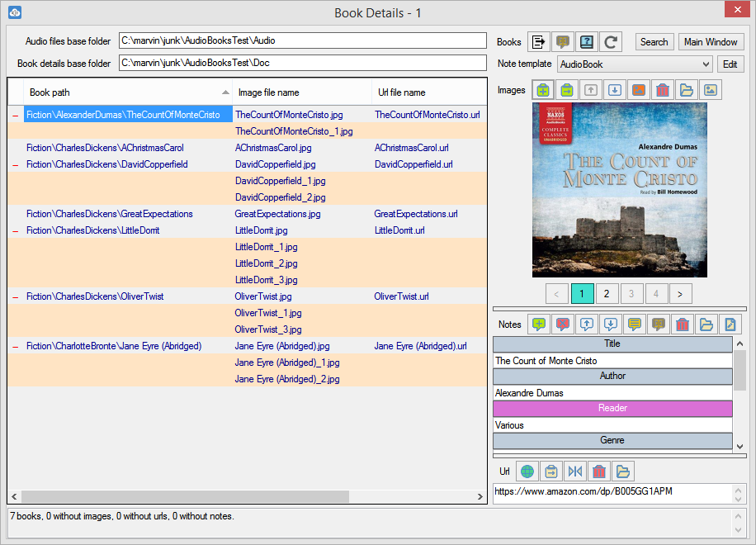
Task: Select the Author note header
Action: 612,376
